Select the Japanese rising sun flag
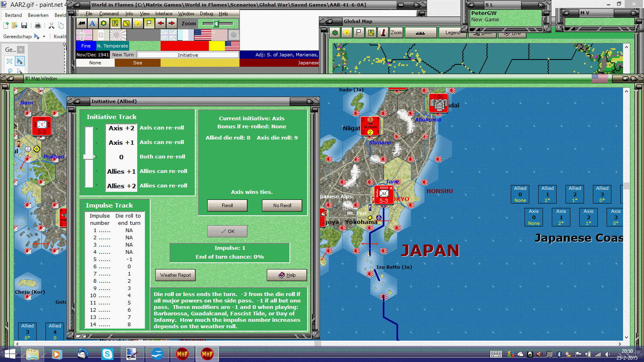 [118, 35]
